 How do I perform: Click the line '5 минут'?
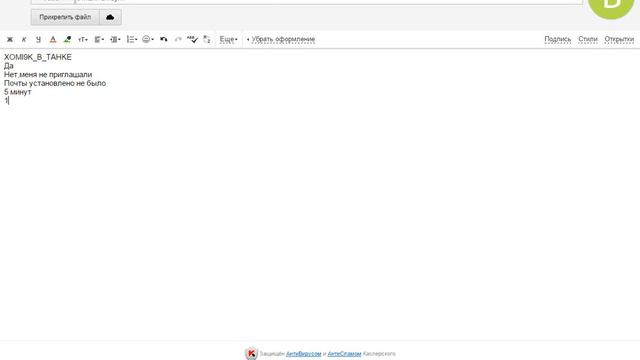click(x=18, y=92)
